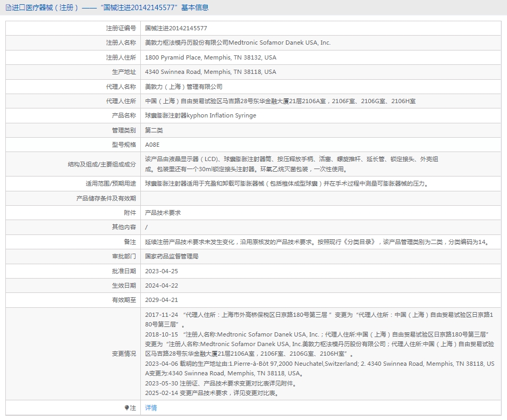Click effective date 2024-04-22

(x=162, y=285)
